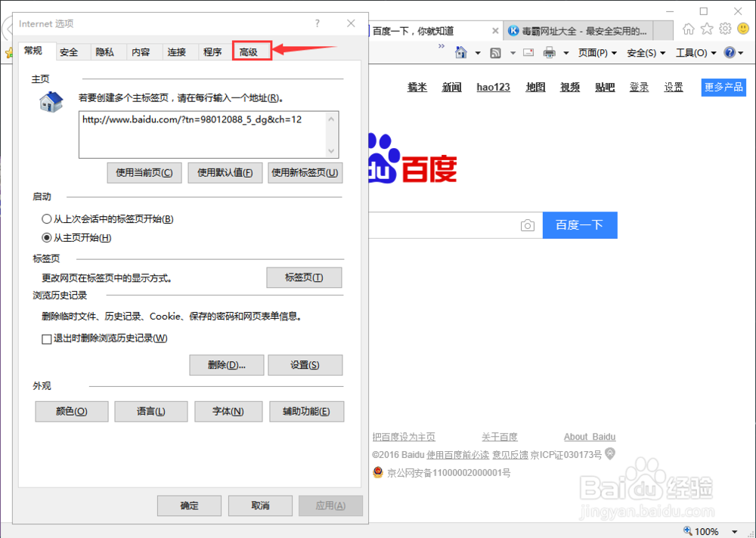Open the 工具(O) dropdown menu
This screenshot has width=756, height=538.
pyautogui.click(x=692, y=52)
